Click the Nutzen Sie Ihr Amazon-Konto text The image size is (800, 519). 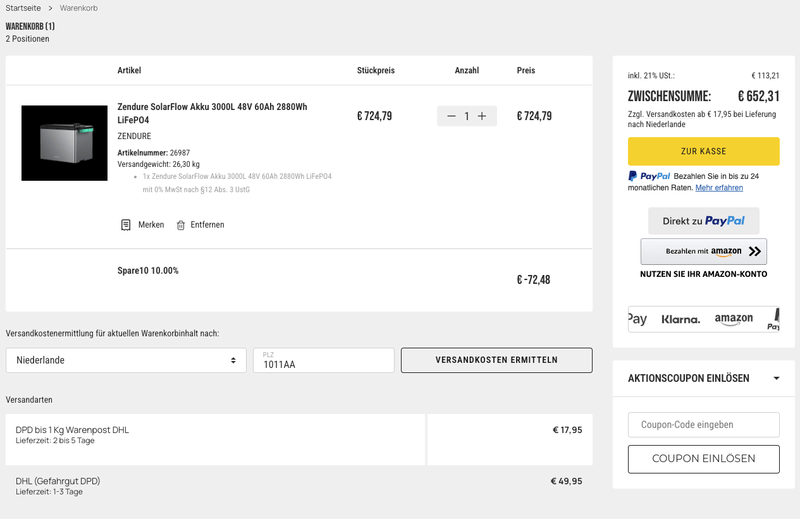704,274
